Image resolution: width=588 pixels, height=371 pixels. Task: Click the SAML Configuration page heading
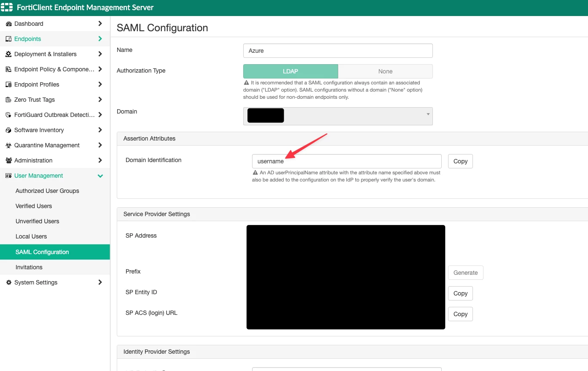(x=162, y=28)
